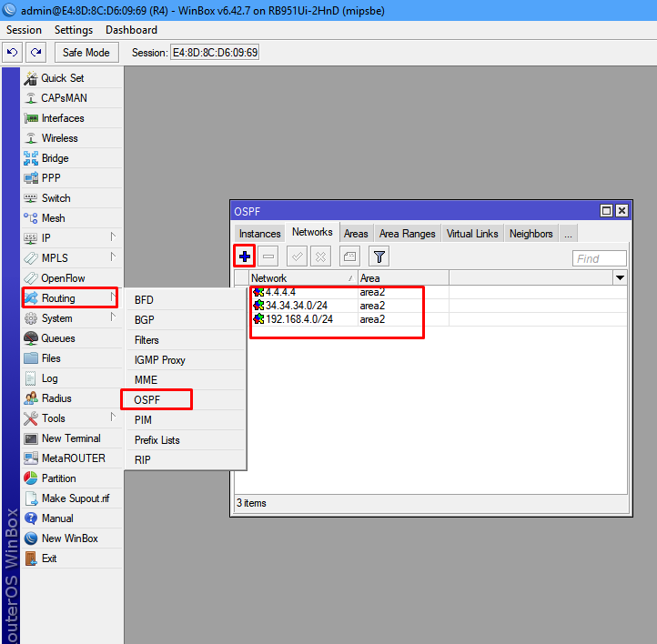Switch to the Neighbors tab

point(531,234)
